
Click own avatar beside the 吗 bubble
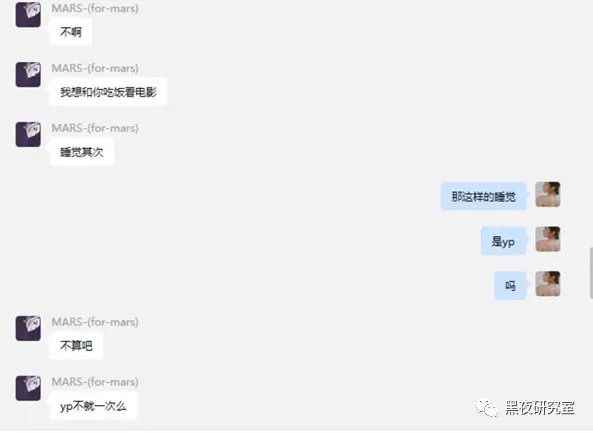pyautogui.click(x=548, y=284)
